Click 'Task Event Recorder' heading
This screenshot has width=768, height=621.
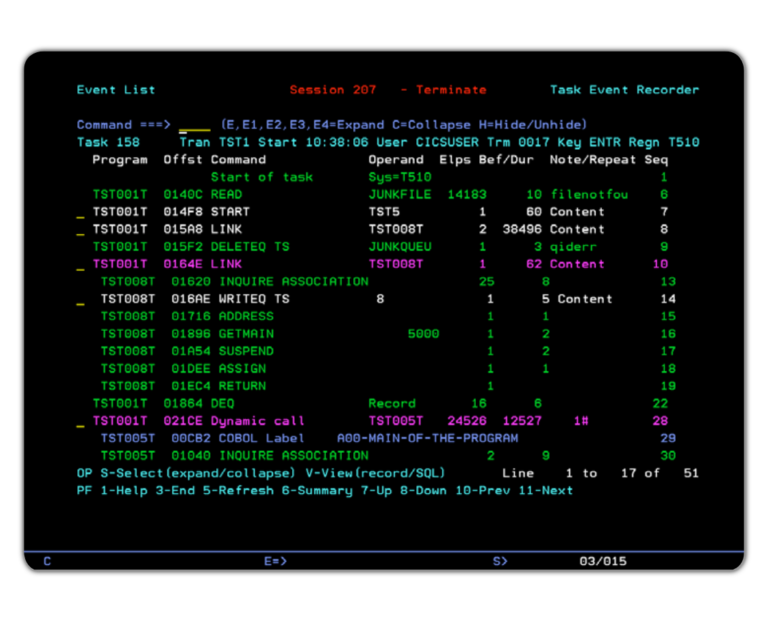[624, 90]
